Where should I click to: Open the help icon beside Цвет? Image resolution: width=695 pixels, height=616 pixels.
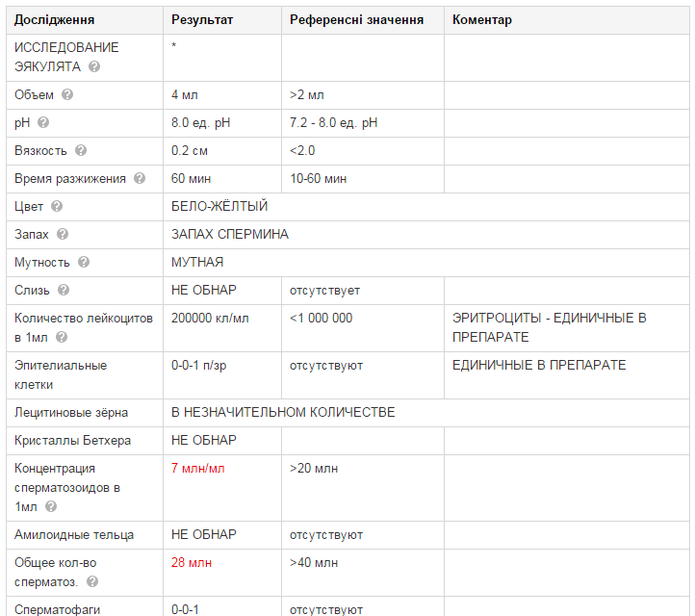click(57, 207)
